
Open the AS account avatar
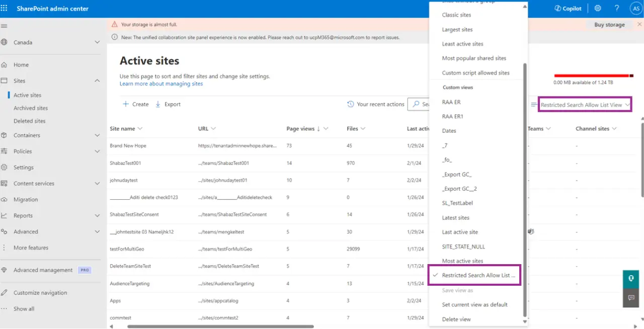pos(636,9)
